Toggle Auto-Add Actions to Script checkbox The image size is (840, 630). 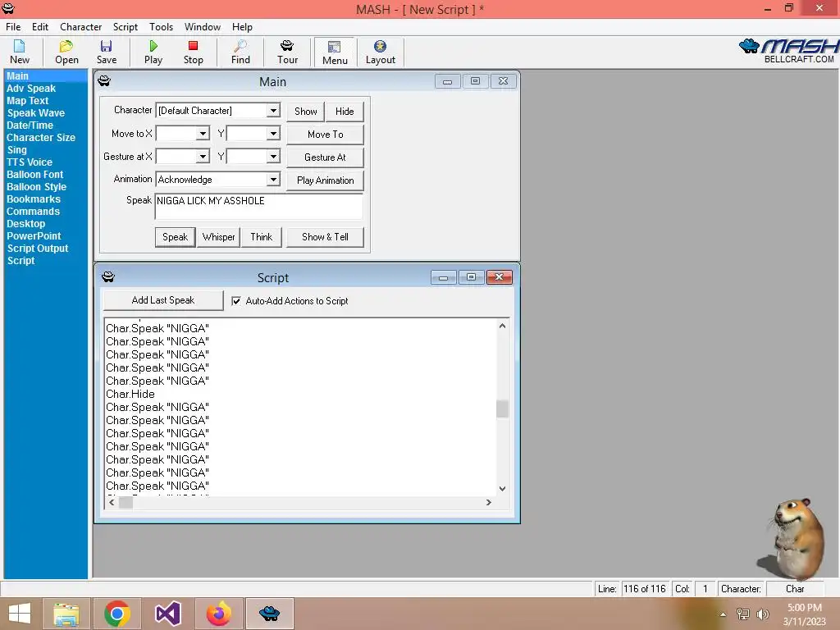pyautogui.click(x=236, y=301)
